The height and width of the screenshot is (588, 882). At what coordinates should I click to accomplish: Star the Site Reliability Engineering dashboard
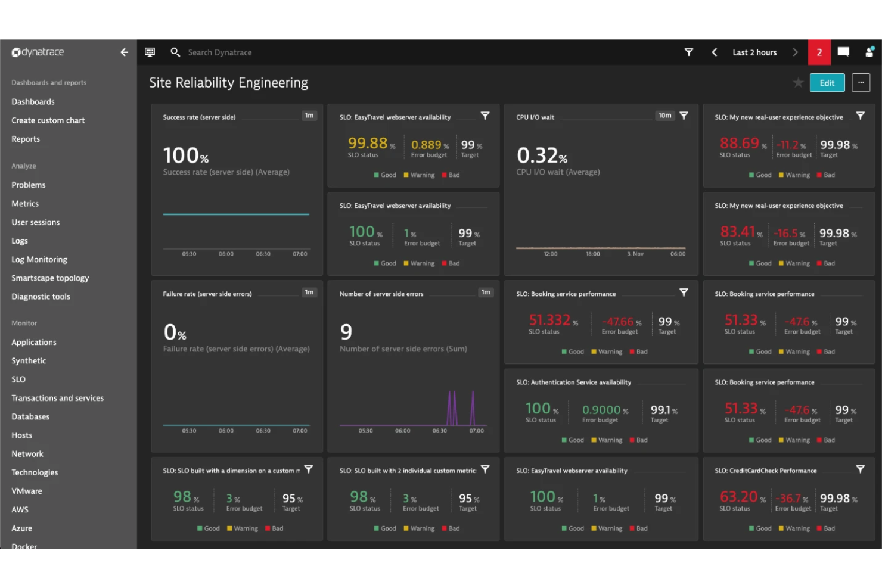pyautogui.click(x=798, y=83)
